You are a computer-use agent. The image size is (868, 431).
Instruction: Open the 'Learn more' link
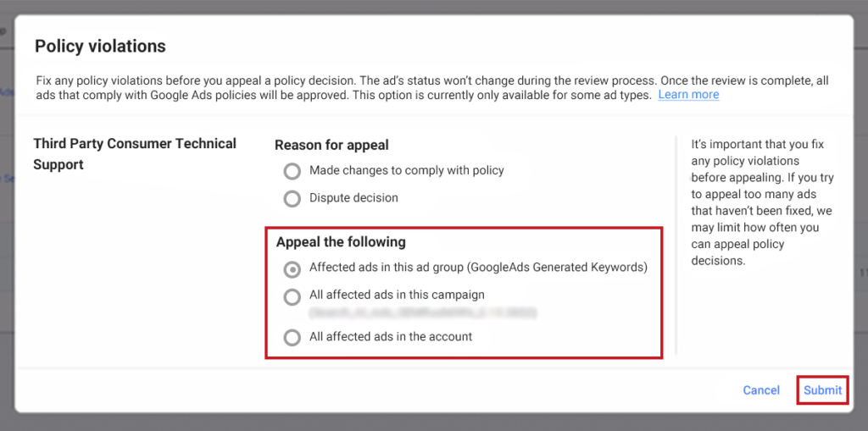[x=688, y=95]
